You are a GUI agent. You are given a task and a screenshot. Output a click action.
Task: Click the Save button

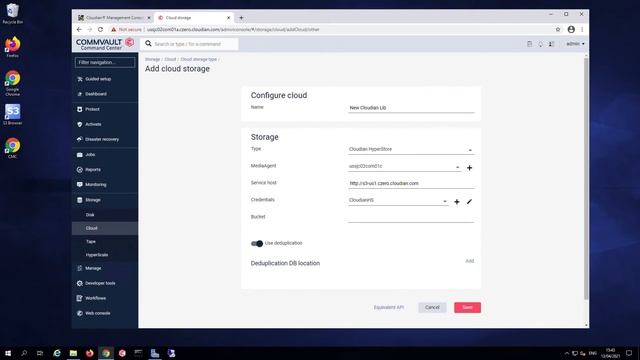[x=467, y=307]
